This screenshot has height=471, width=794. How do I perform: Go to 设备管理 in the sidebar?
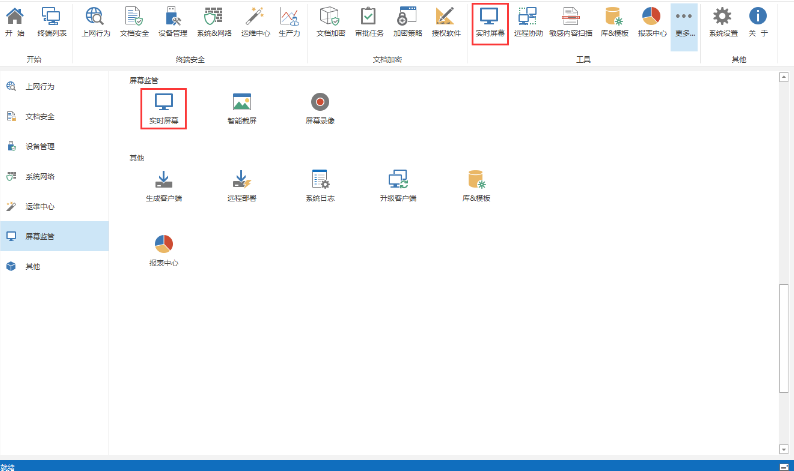click(x=40, y=146)
